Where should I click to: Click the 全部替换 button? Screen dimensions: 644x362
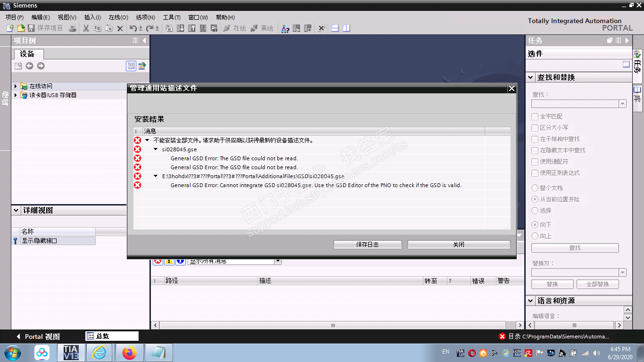click(x=598, y=284)
